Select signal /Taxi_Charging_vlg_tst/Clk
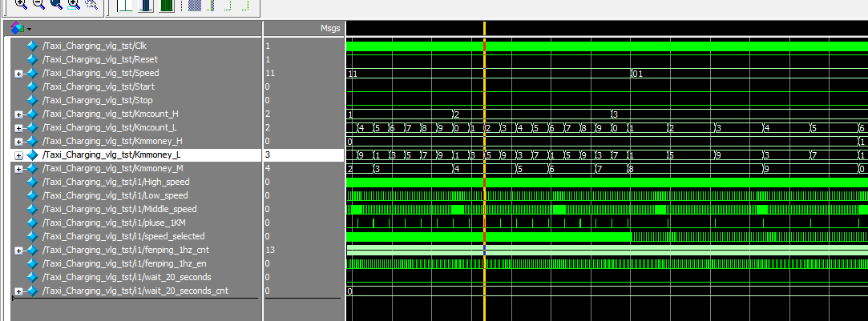The height and width of the screenshot is (321, 868). [94, 46]
